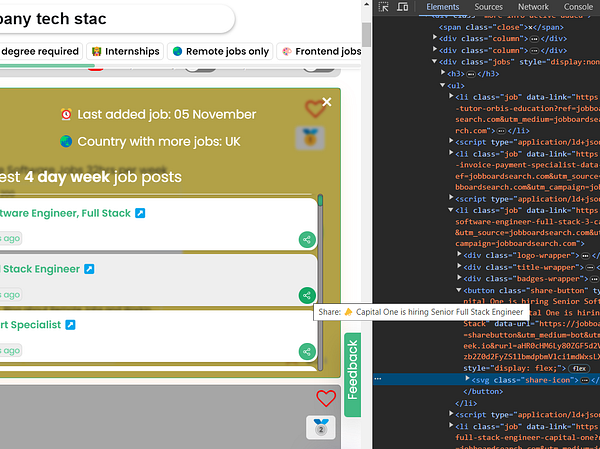This screenshot has width=600, height=449.
Task: Open external link icon next to Stack Engineer
Action: [89, 269]
